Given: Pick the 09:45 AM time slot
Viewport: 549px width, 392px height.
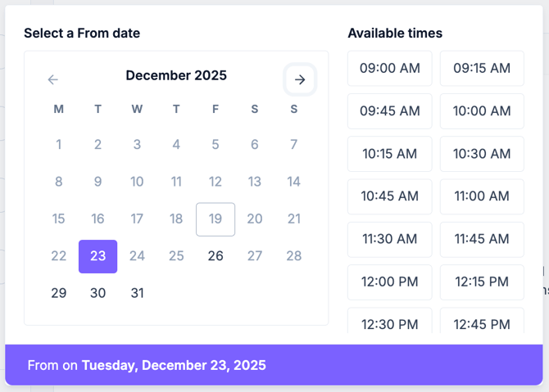Looking at the screenshot, I should point(389,111).
